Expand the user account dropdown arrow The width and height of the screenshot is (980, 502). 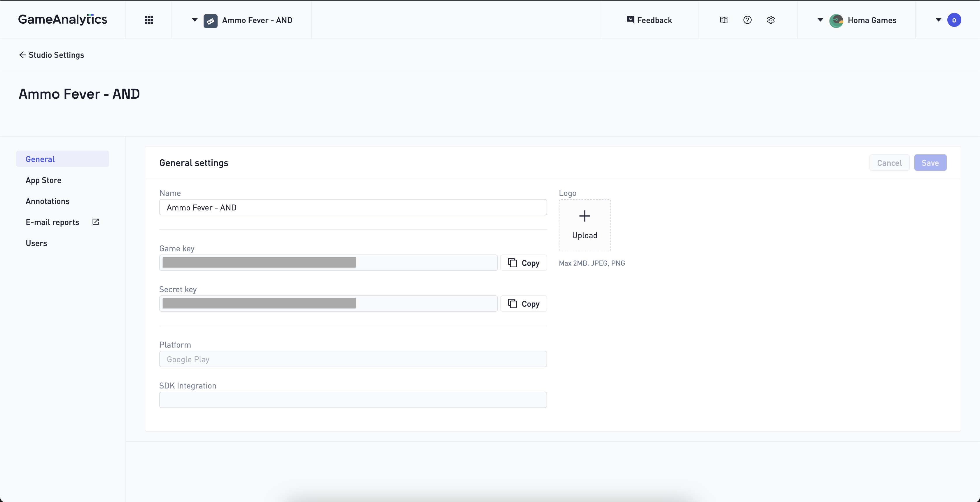938,20
